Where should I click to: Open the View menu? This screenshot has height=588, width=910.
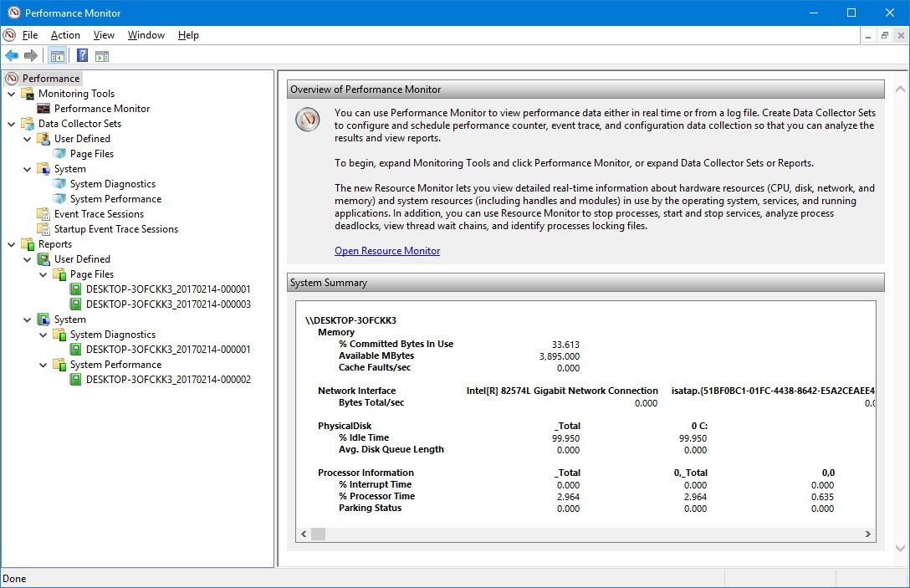pos(103,35)
